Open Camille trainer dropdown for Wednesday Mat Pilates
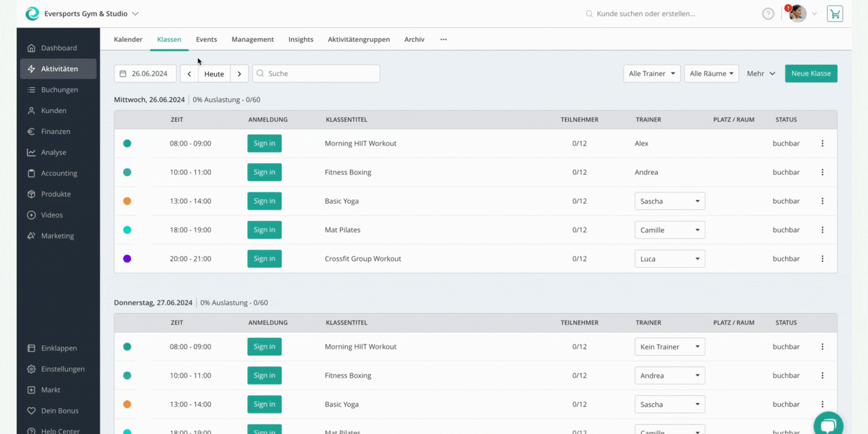Viewport: 868px width, 434px height. [x=670, y=230]
